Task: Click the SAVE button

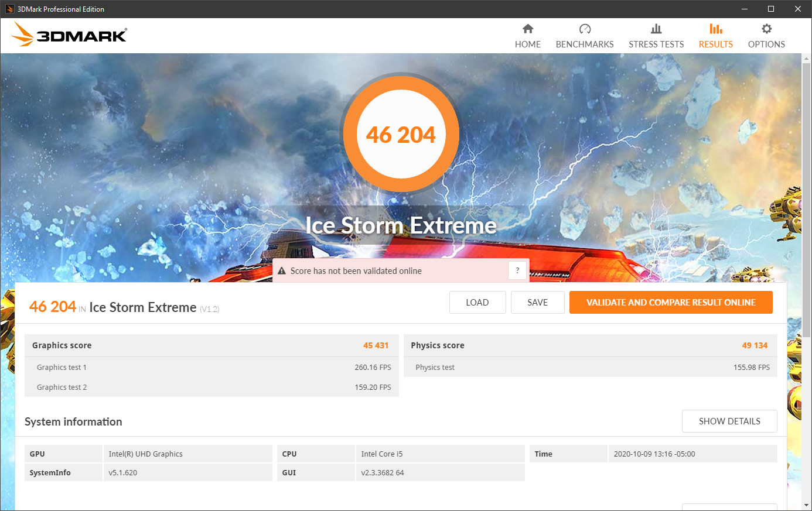Action: 538,303
